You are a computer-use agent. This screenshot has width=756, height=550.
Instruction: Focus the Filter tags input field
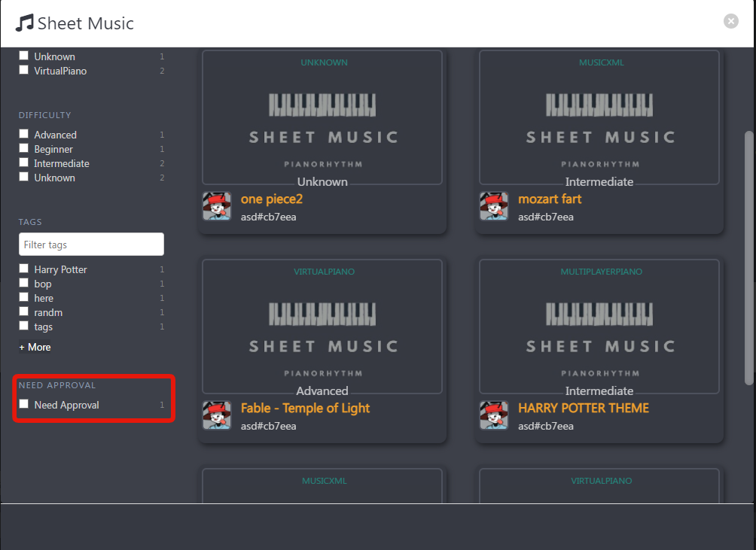pos(91,245)
